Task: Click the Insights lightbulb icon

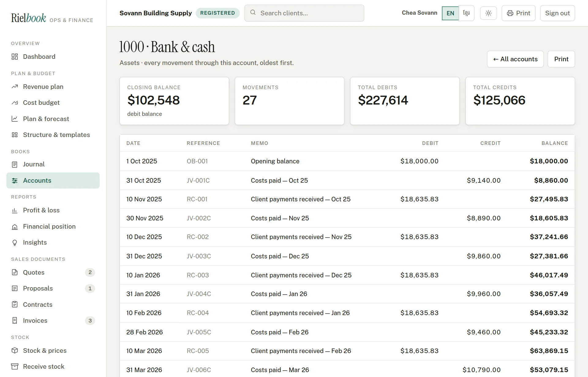Action: 15,242
